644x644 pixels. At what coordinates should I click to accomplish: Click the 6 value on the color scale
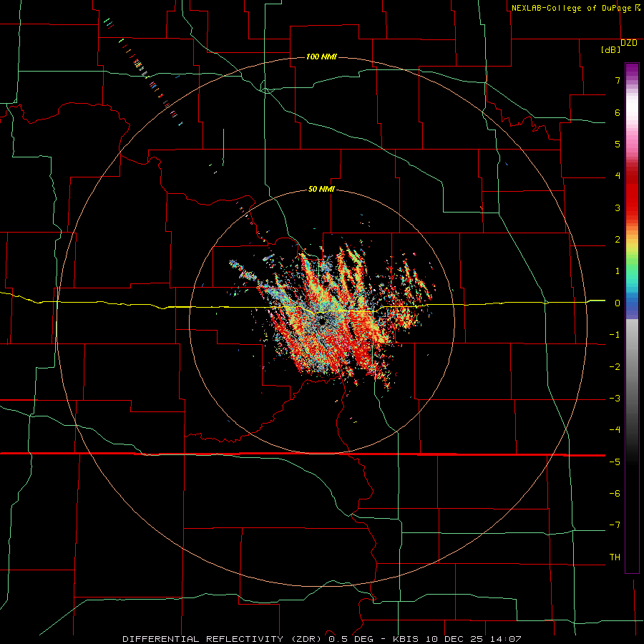point(618,112)
